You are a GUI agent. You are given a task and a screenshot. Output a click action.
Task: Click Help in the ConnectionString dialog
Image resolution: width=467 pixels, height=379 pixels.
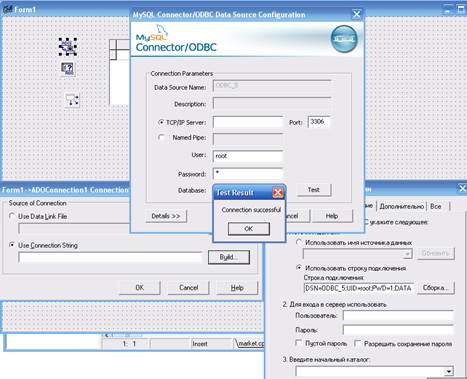click(x=237, y=287)
